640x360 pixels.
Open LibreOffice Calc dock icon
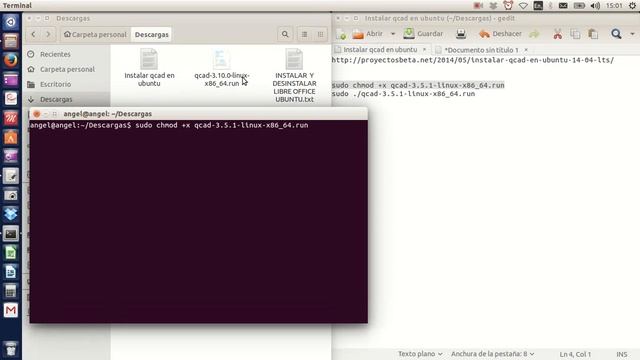point(11,253)
